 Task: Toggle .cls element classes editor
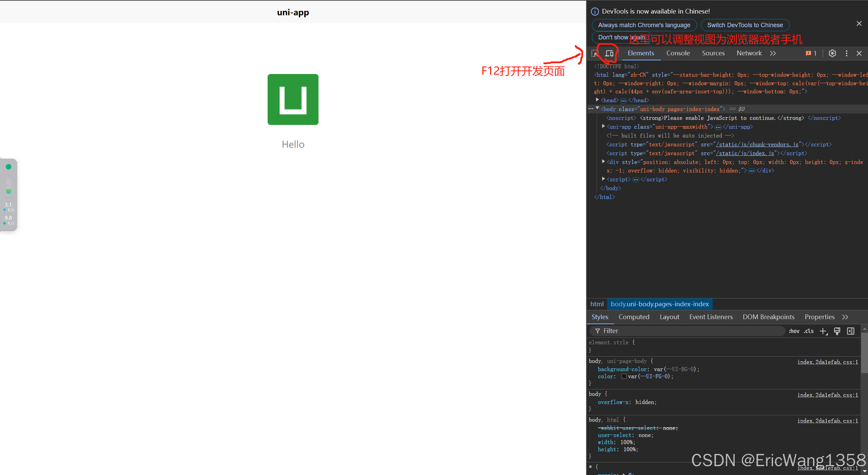point(809,331)
